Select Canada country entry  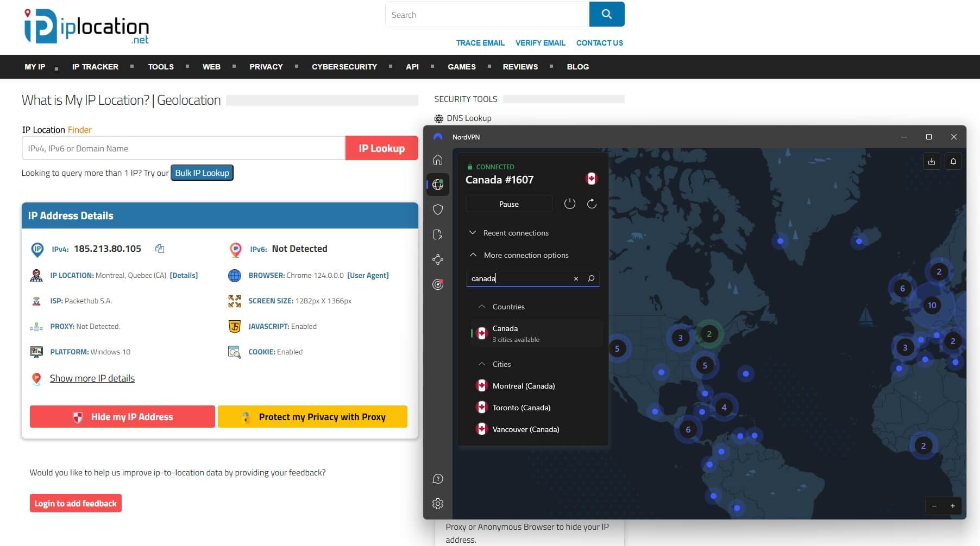tap(537, 333)
